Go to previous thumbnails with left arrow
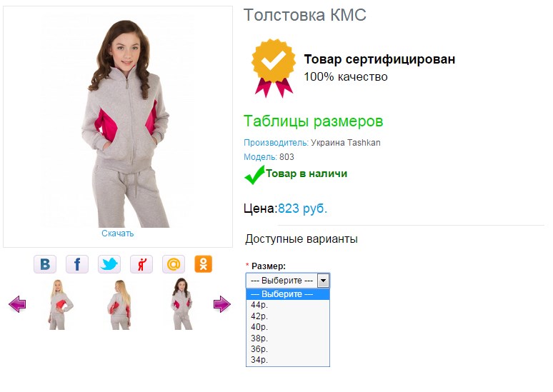Screen dimensions: 553x392 point(17,304)
